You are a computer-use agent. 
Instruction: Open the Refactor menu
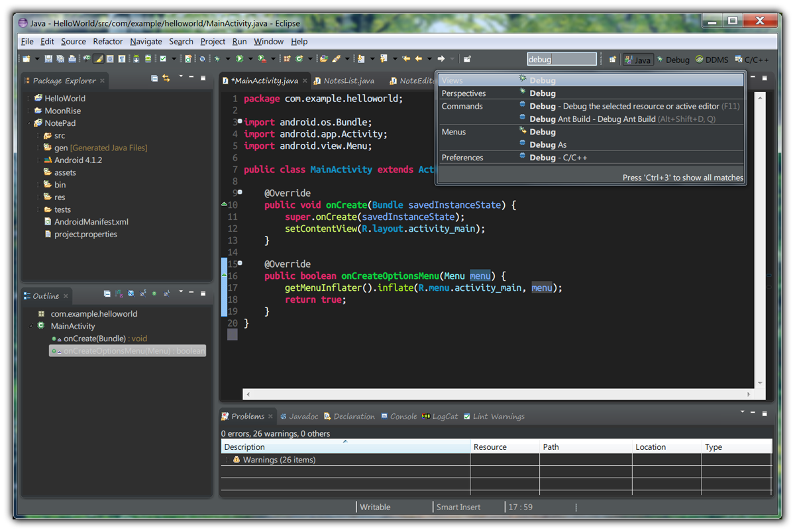point(108,41)
